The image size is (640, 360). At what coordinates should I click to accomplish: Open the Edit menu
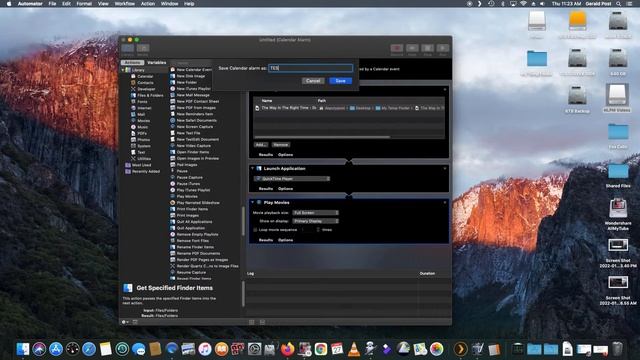pyautogui.click(x=66, y=4)
